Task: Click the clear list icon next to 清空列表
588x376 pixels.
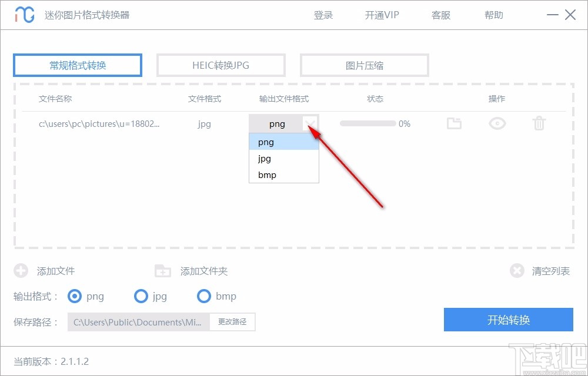Action: (x=517, y=271)
